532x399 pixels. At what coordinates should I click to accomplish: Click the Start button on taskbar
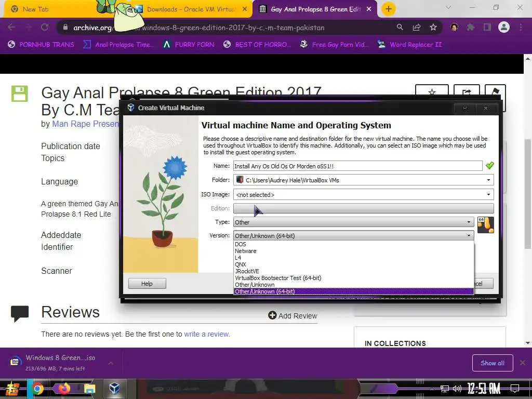coord(12,389)
